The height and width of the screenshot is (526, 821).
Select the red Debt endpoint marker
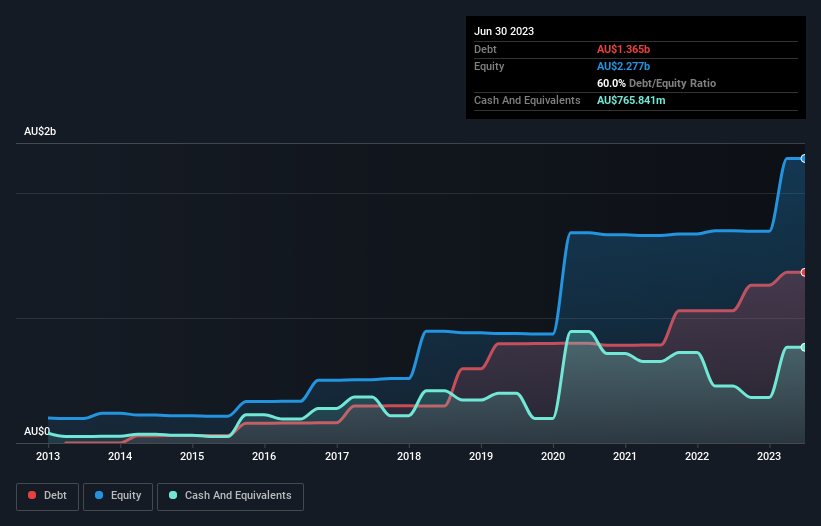click(804, 272)
